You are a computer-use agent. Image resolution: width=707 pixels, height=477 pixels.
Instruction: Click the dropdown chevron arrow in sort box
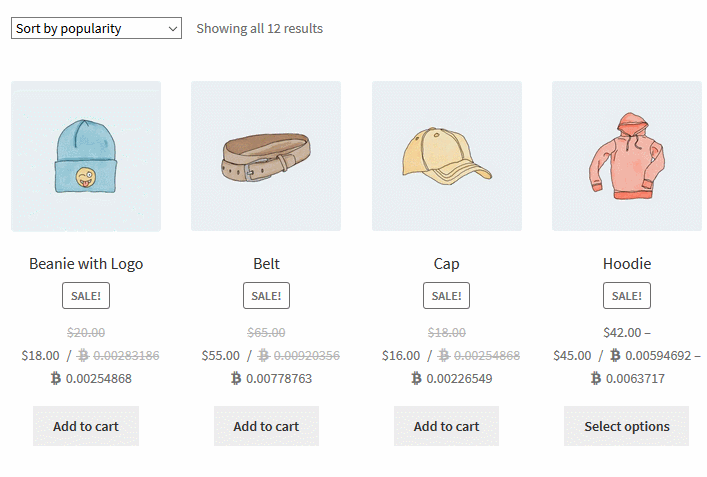coord(172,29)
